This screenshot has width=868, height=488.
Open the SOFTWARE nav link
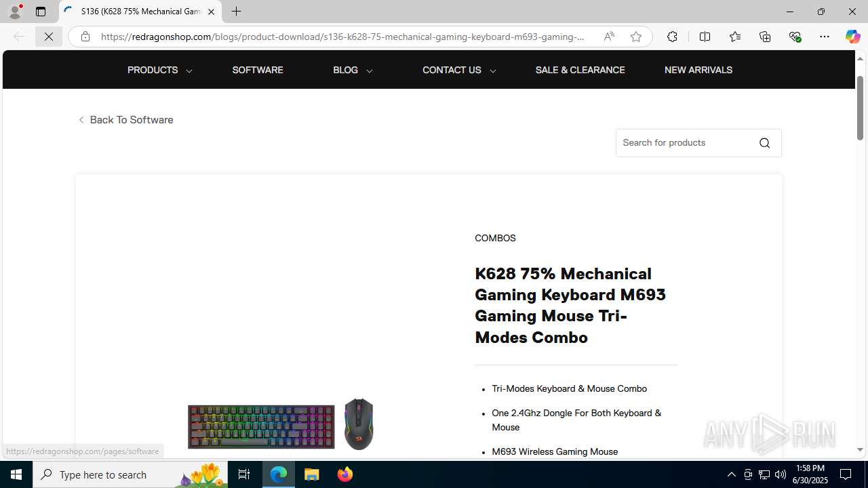coord(258,70)
